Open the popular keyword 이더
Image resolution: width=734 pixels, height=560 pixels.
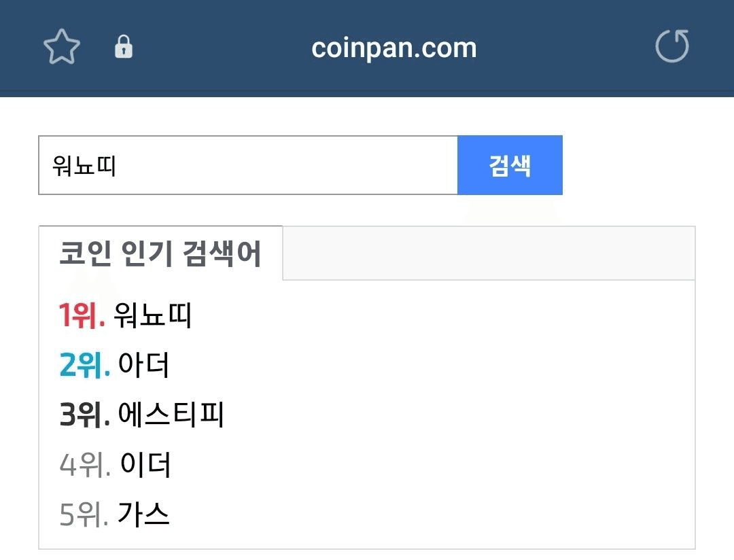[145, 466]
